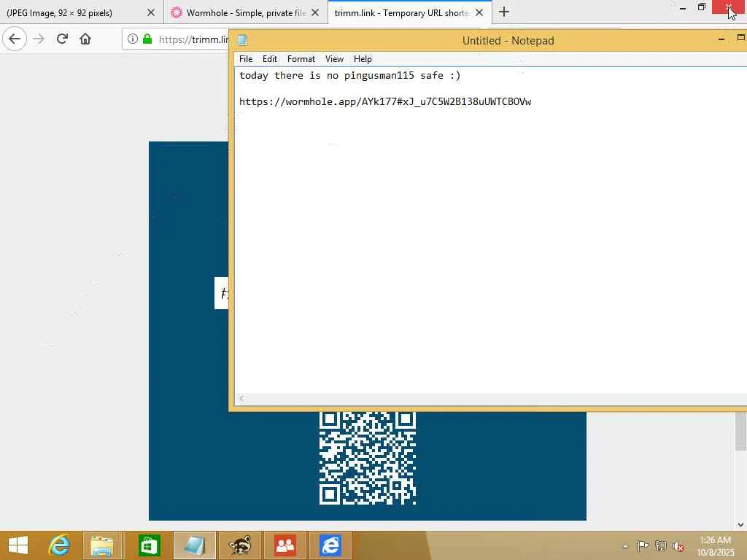
Task: Restore down the browser window
Action: pyautogui.click(x=701, y=7)
